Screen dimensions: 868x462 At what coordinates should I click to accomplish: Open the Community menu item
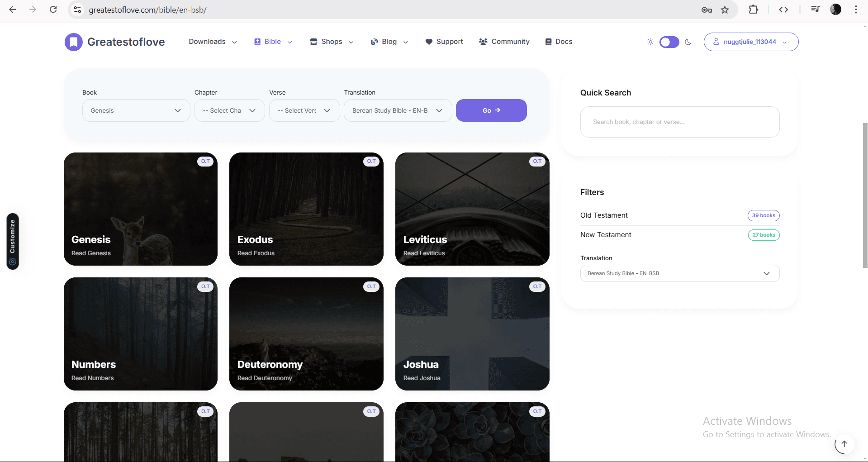click(x=504, y=42)
